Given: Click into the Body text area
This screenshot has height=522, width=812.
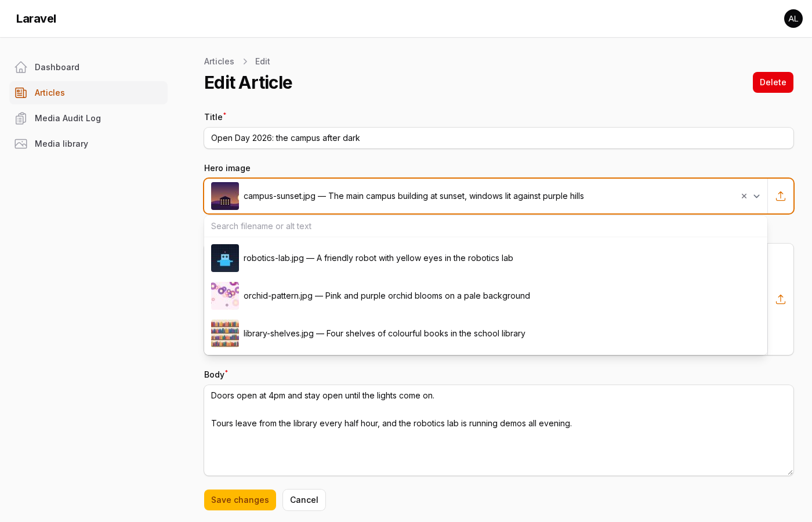Looking at the screenshot, I should 499,430.
